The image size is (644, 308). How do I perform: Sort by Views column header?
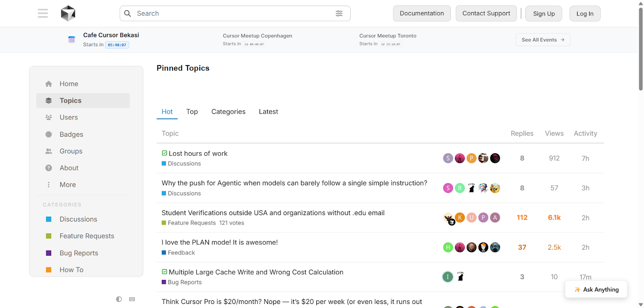pyautogui.click(x=554, y=133)
